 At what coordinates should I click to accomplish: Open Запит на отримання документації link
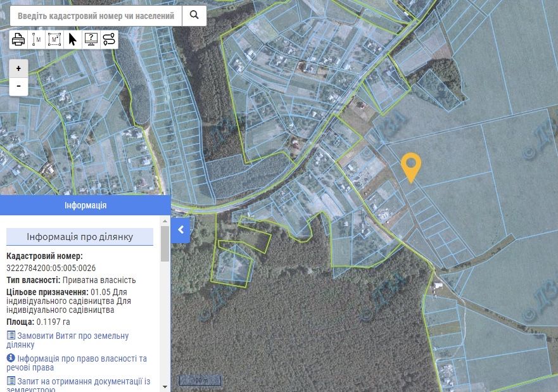(79, 385)
